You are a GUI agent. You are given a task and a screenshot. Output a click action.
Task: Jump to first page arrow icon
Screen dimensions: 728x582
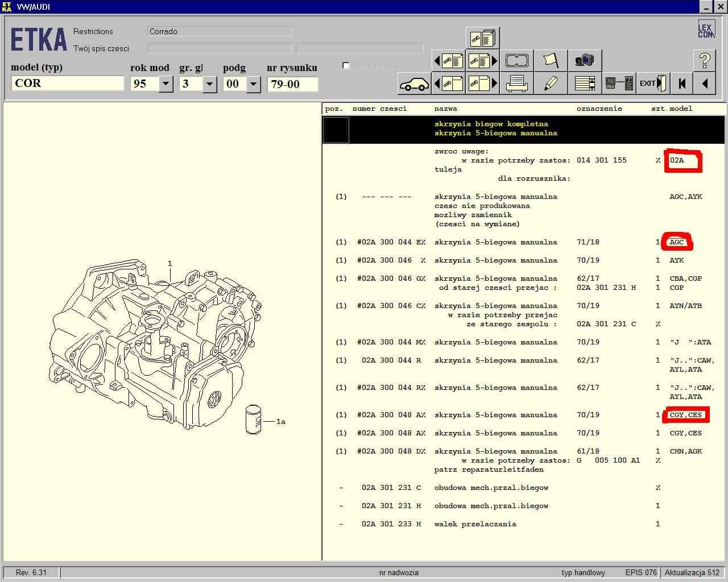click(681, 84)
